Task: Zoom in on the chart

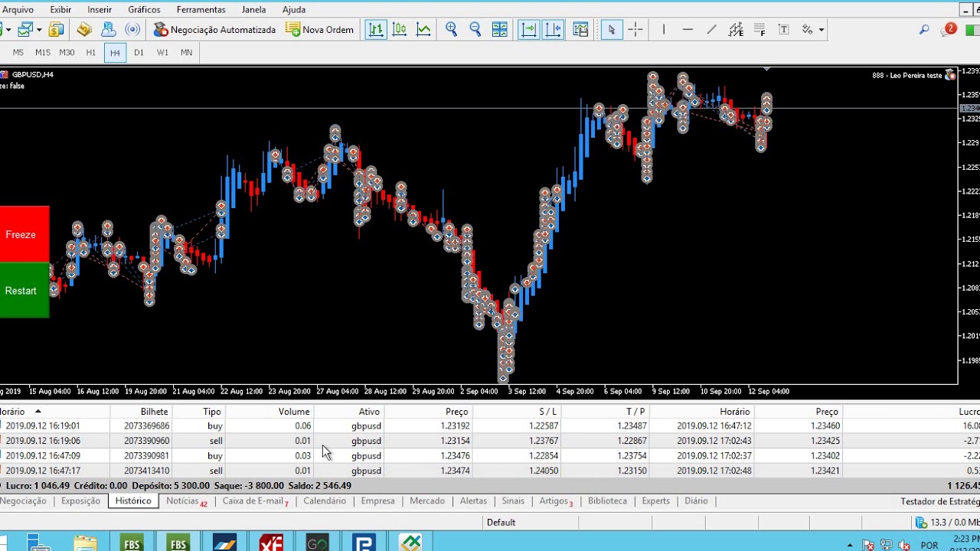Action: pos(452,30)
